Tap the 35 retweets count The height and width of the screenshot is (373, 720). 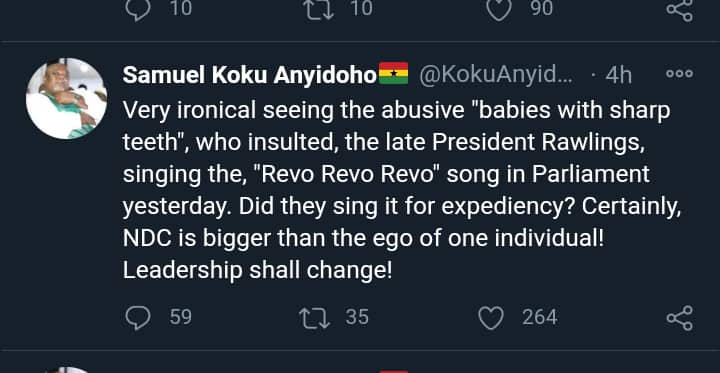[357, 317]
